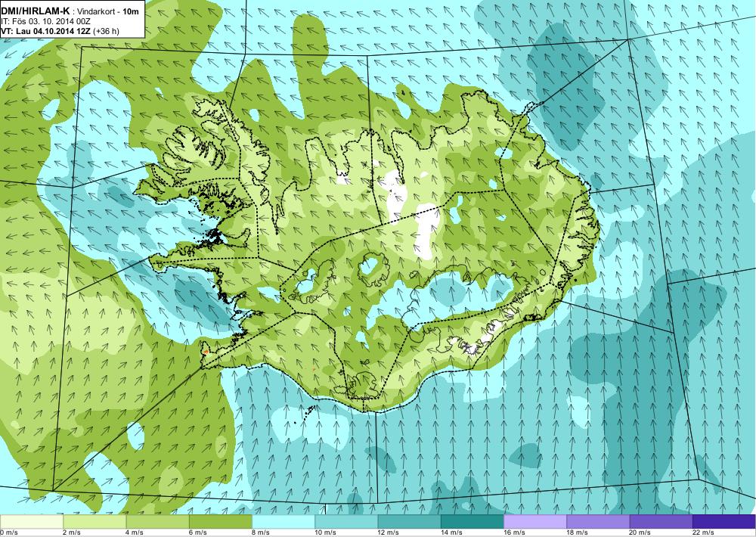Click the lavender 16–18 m/s legend swatch

point(535,522)
